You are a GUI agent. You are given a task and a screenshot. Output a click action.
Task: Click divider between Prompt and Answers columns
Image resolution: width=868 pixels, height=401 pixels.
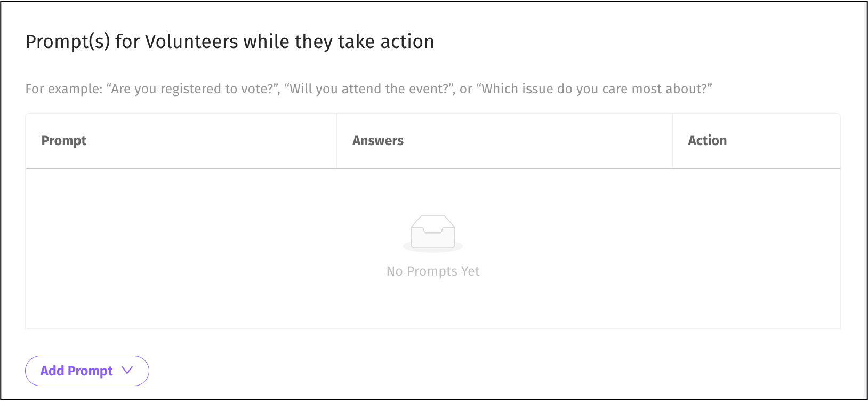point(336,141)
